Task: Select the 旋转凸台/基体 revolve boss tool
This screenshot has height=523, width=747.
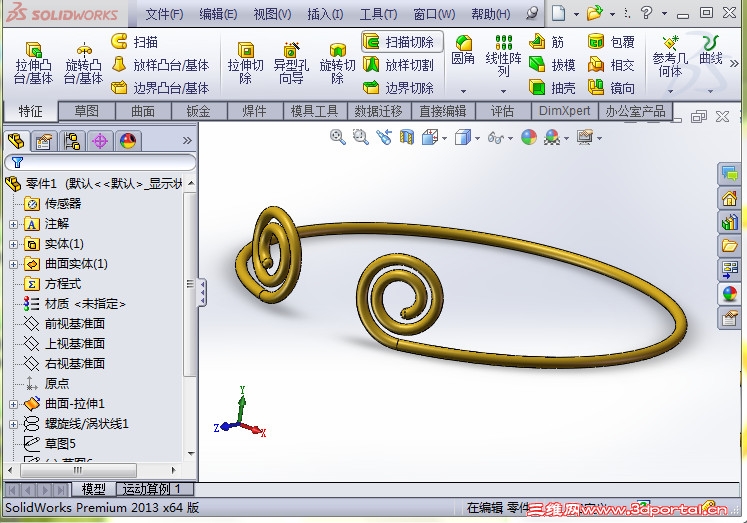Action: [x=84, y=63]
